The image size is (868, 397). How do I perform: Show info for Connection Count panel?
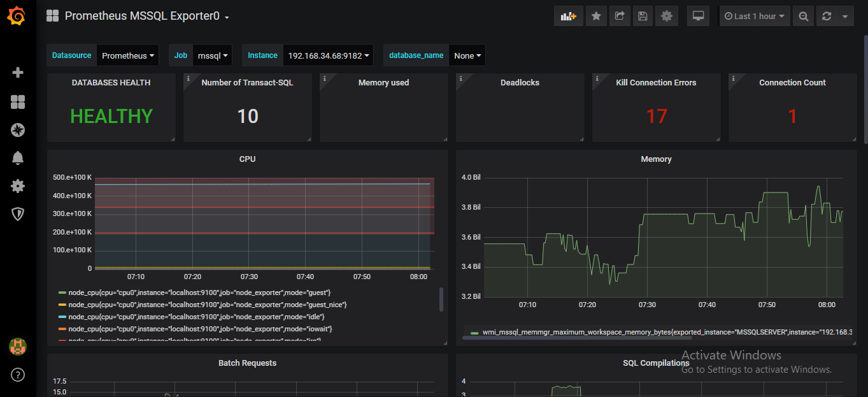pos(734,78)
